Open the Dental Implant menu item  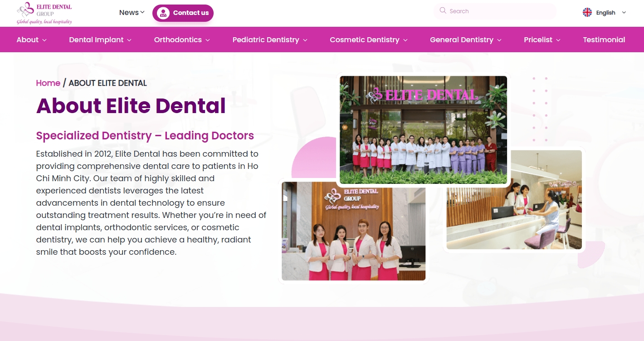coord(96,40)
